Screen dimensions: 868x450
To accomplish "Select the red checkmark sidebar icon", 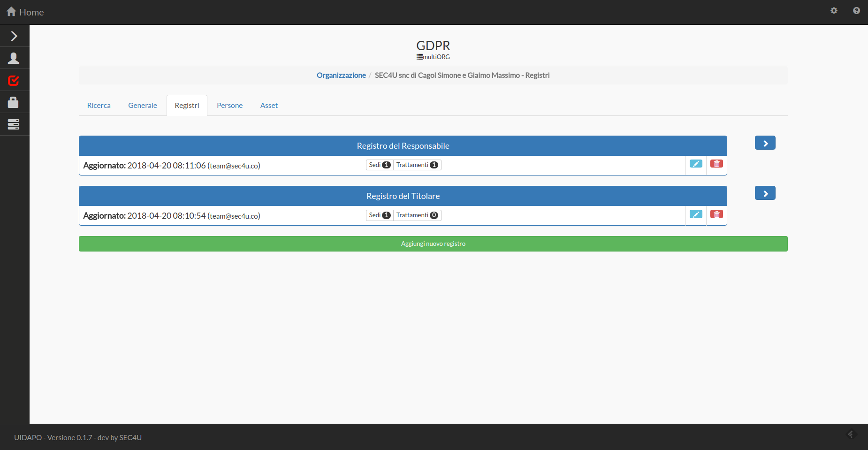I will [x=14, y=80].
